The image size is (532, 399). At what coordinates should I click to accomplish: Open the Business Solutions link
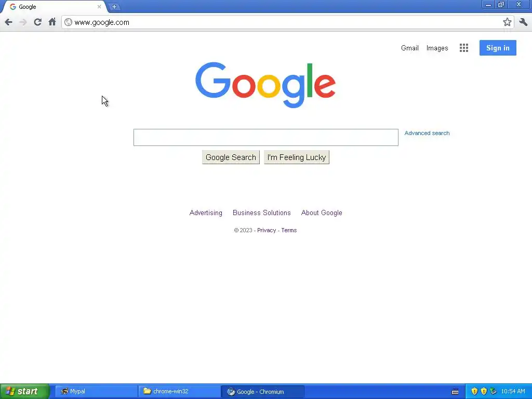(262, 212)
